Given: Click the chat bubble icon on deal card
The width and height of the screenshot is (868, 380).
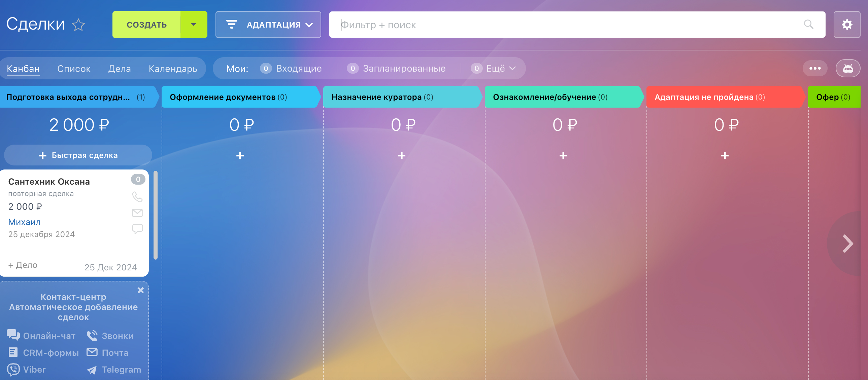Looking at the screenshot, I should click(x=137, y=229).
